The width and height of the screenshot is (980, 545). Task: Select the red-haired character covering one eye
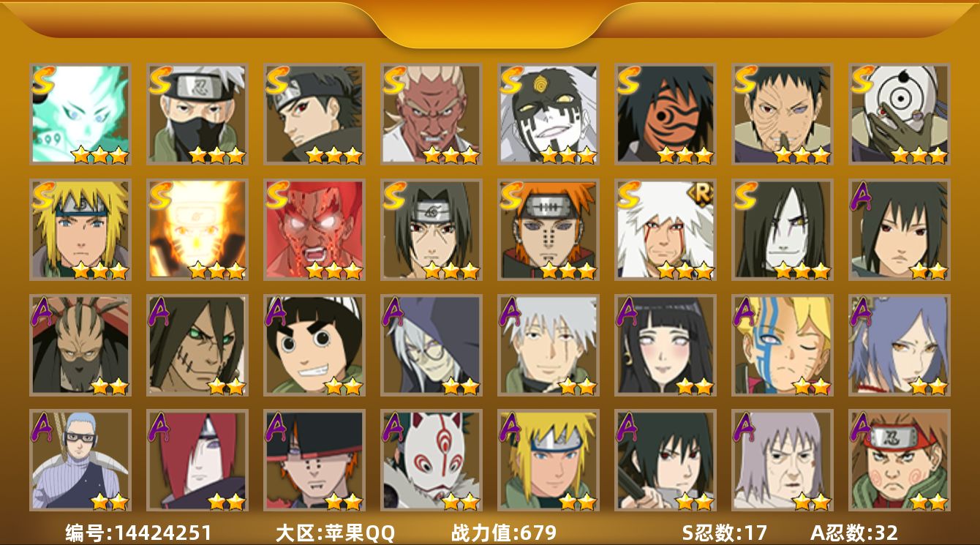[x=197, y=460]
